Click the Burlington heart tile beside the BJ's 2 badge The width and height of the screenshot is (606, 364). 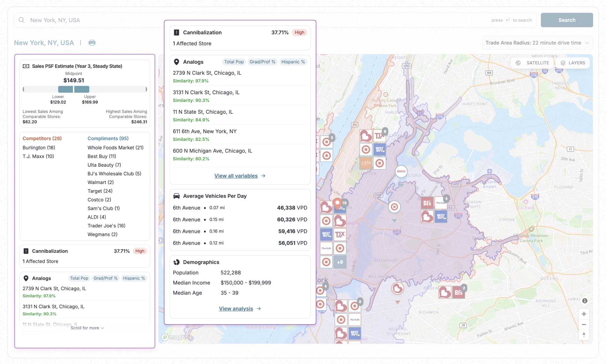445,293
